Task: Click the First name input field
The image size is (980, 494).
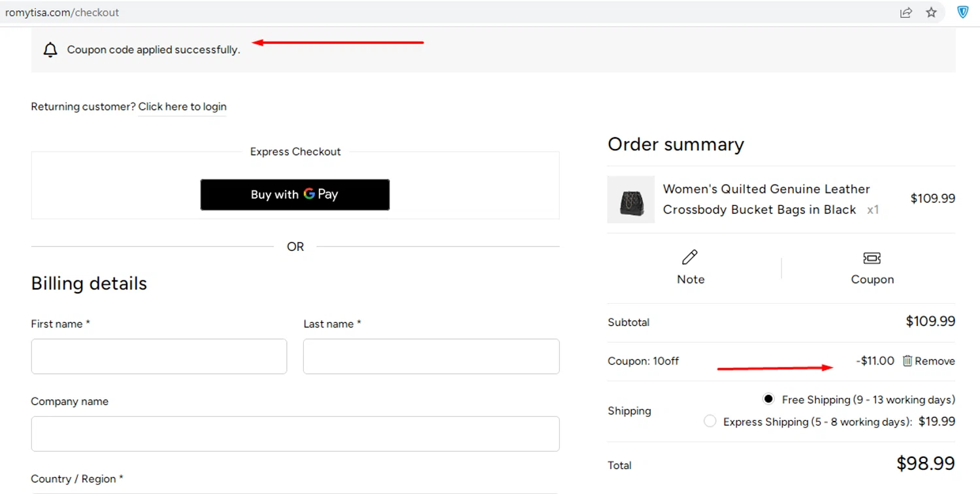Action: (x=159, y=356)
